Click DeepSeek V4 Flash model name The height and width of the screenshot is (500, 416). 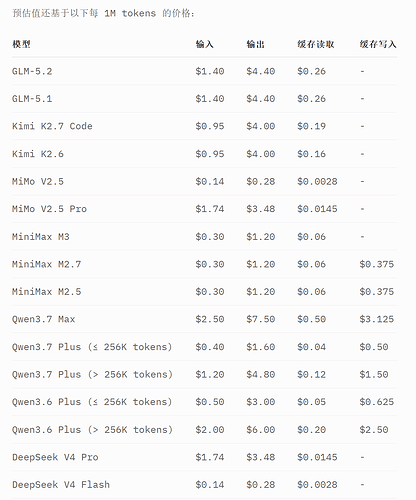click(x=61, y=485)
